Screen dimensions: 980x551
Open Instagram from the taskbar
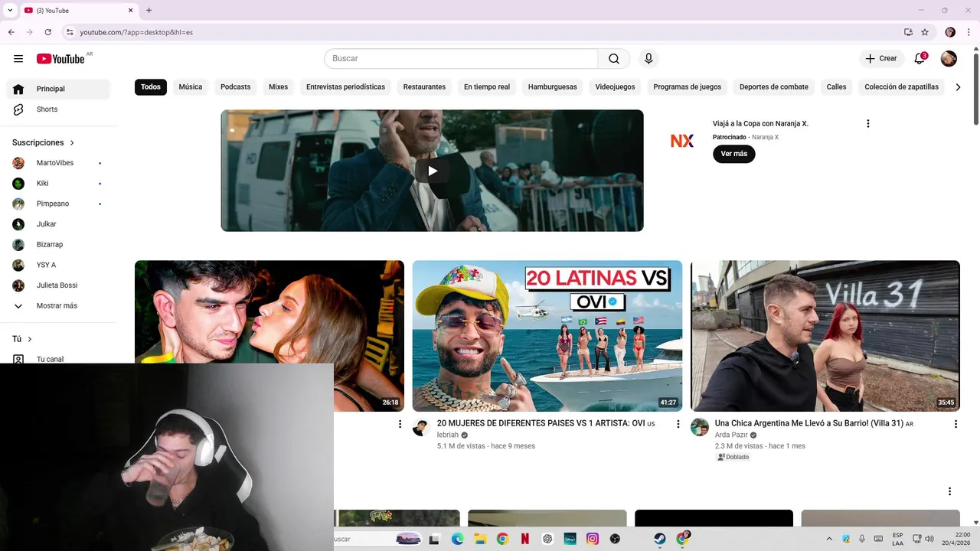click(x=592, y=539)
